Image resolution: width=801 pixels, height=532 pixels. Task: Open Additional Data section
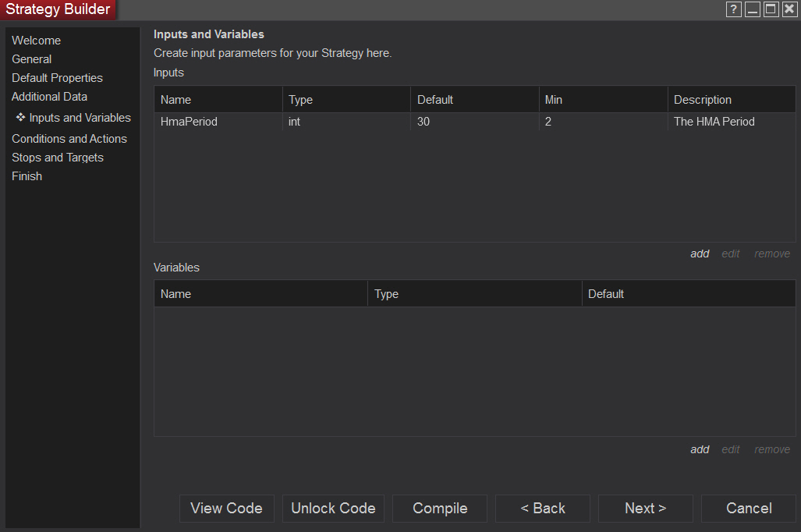49,97
